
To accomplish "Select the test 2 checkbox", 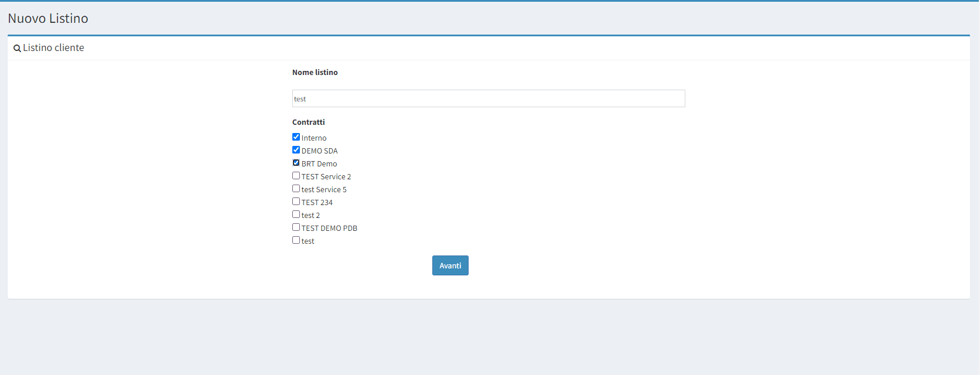I will click(296, 214).
